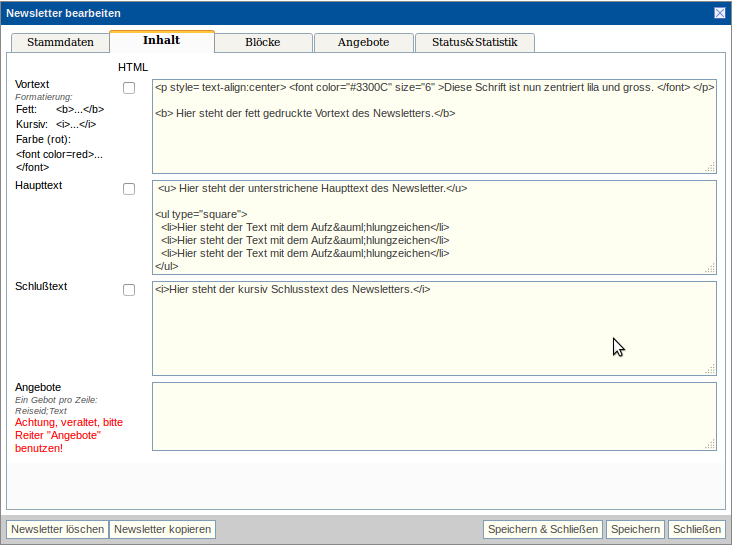This screenshot has height=548, width=735.
Task: Go to Status&Statistik tab
Action: click(474, 42)
